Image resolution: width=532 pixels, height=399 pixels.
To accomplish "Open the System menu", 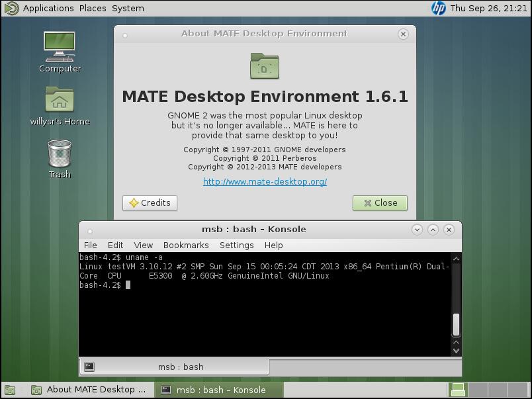I will click(128, 8).
